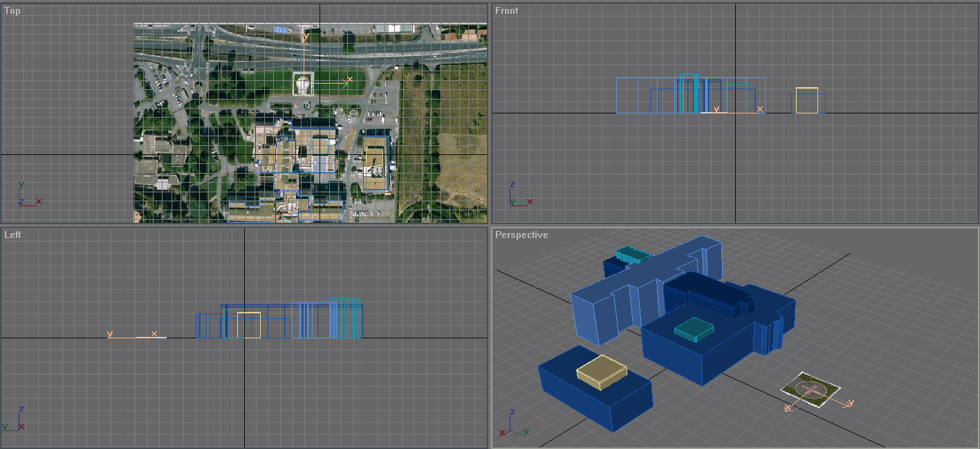This screenshot has width=980, height=449.
Task: Select the cyan outlined rectangle in the Top viewport
Action: 320,145
